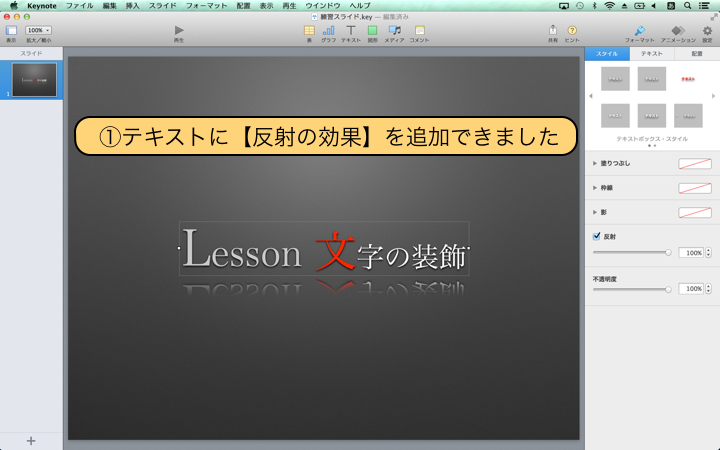This screenshot has height=450, width=720.
Task: Open the Japanese input method icon
Action: [671, 6]
